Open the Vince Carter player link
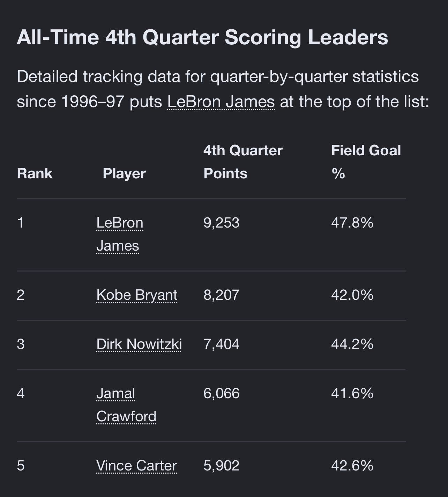This screenshot has width=448, height=497. pos(136,466)
